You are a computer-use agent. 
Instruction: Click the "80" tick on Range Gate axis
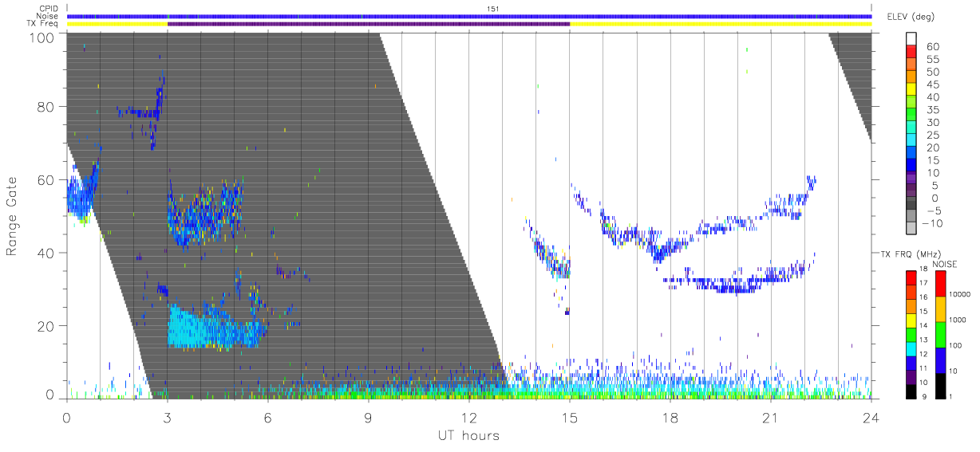click(46, 106)
